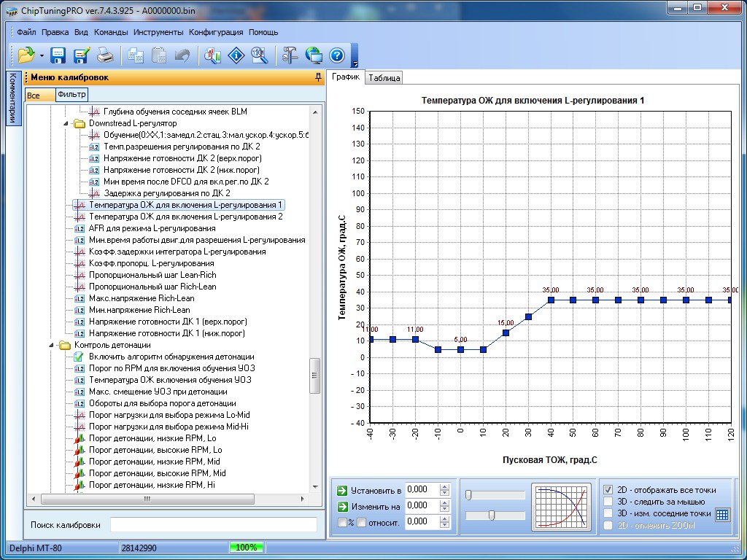The width and height of the screenshot is (747, 560).
Task: Open the Инструменты menu
Action: coord(158,32)
